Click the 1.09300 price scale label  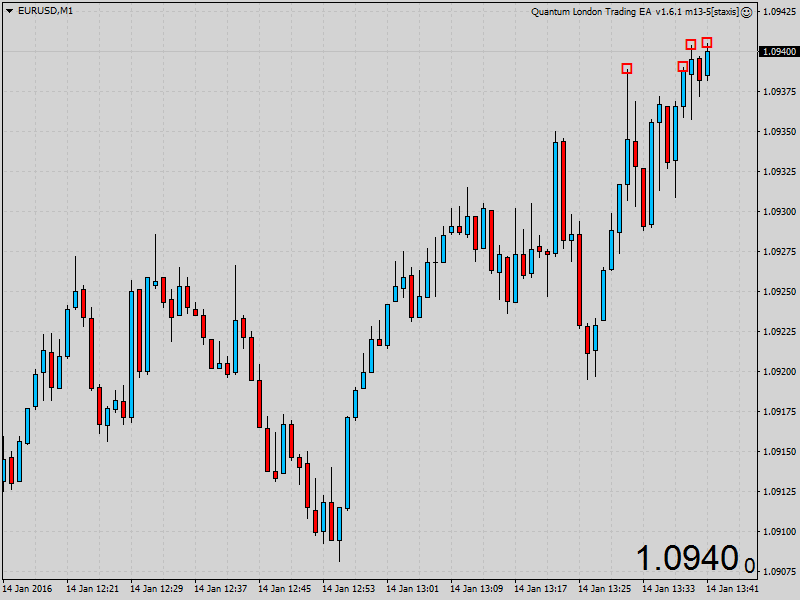780,212
